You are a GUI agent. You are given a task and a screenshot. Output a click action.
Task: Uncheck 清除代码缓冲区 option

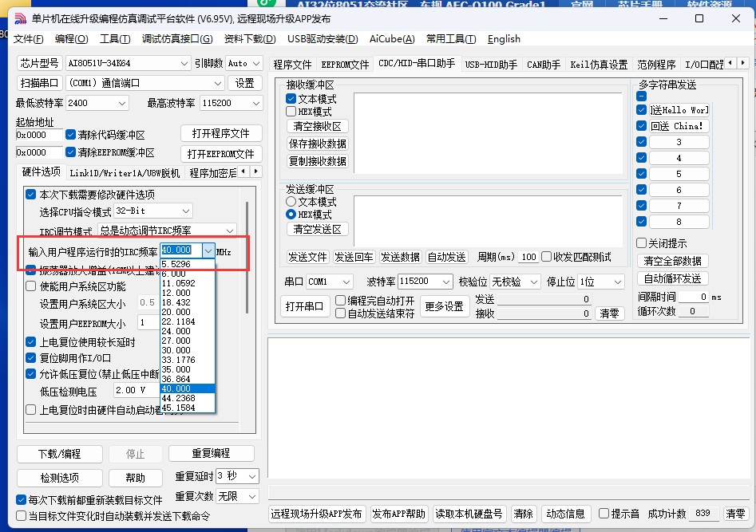pos(70,135)
